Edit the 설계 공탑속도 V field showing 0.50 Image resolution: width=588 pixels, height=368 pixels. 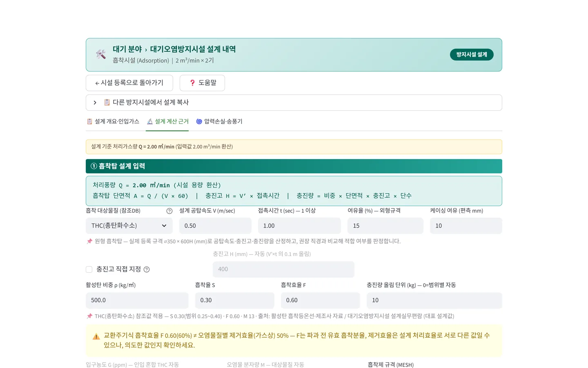(215, 226)
